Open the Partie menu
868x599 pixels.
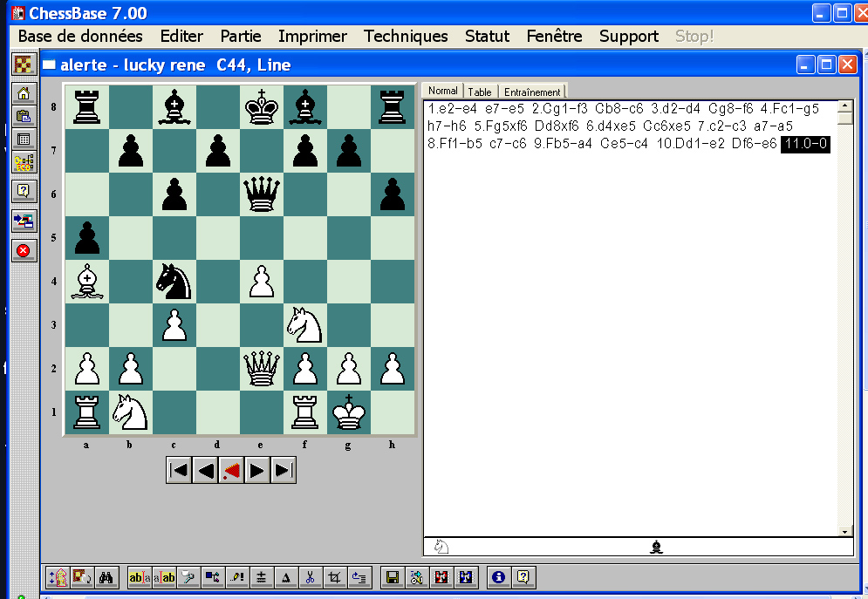[241, 36]
